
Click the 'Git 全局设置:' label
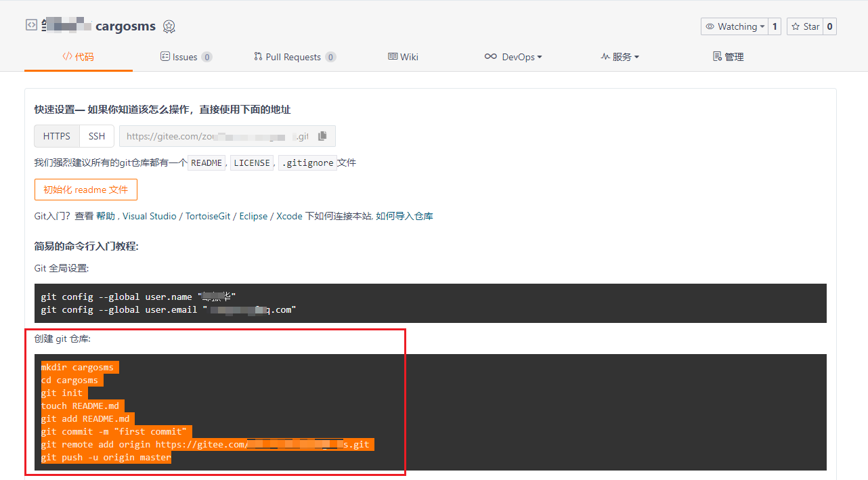tap(62, 268)
